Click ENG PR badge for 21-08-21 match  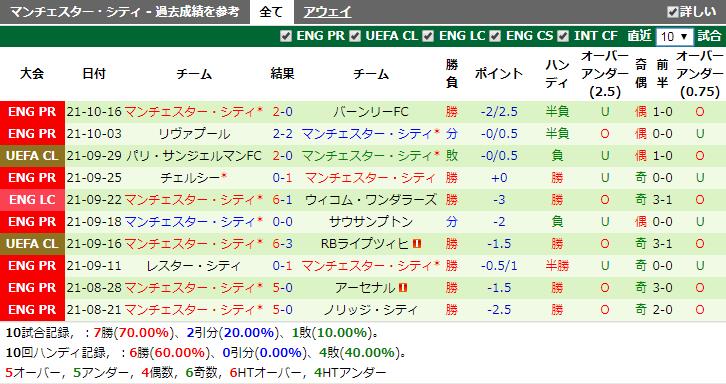[x=32, y=309]
